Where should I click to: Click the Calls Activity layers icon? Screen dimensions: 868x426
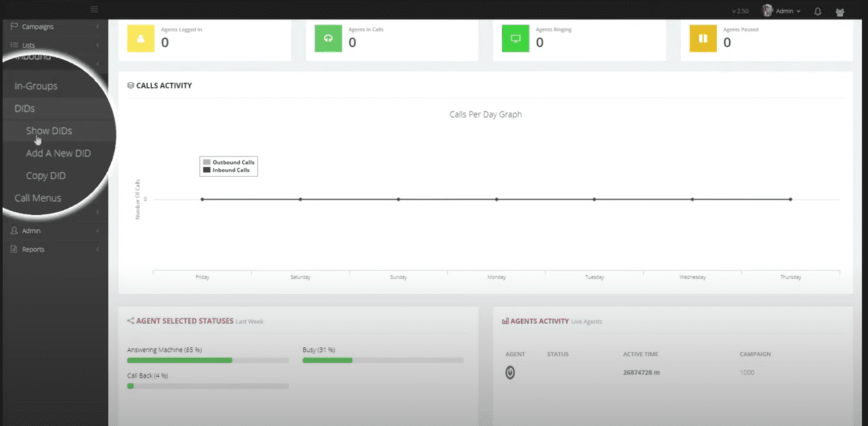point(130,85)
